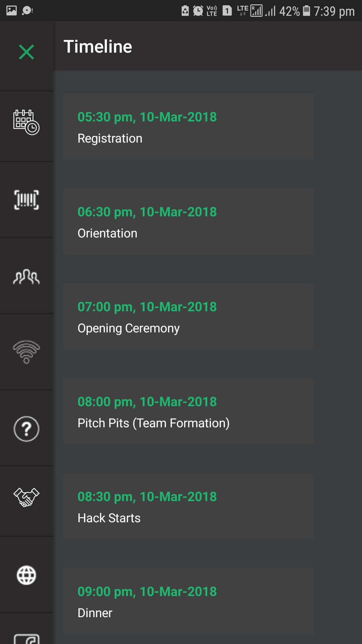
Task: Tap the battery indicator in status bar
Action: (306, 11)
